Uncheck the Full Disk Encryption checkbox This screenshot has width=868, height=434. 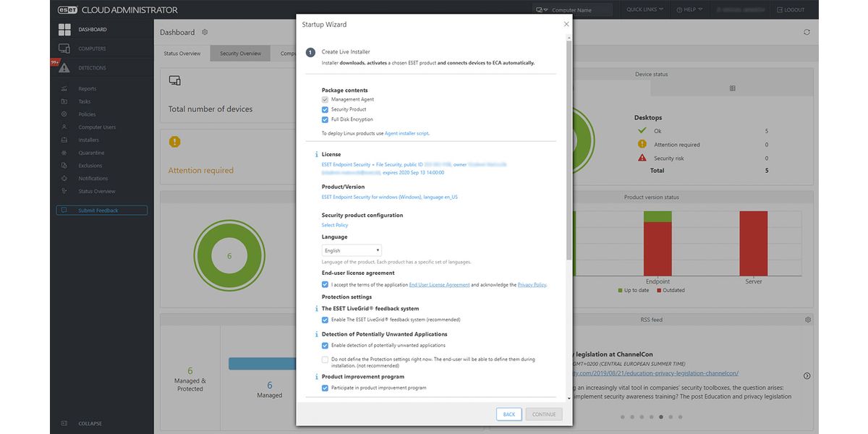pos(325,119)
